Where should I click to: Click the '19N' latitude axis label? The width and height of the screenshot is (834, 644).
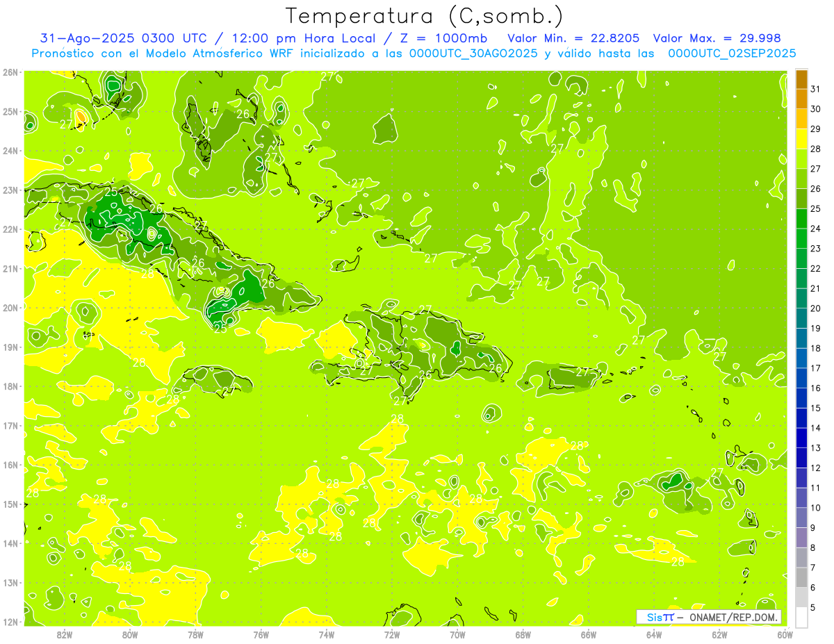coord(10,347)
